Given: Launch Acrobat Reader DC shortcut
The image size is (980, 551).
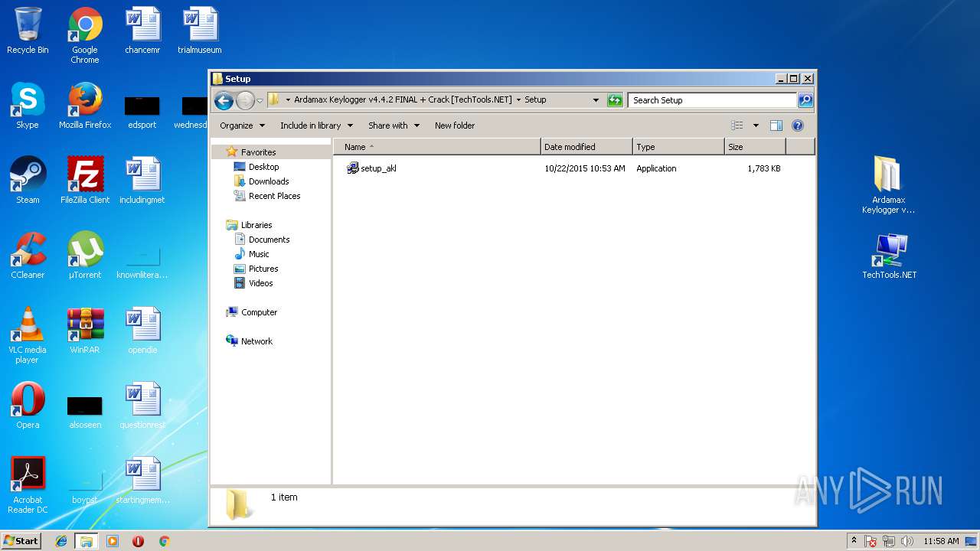Looking at the screenshot, I should pos(28,485).
